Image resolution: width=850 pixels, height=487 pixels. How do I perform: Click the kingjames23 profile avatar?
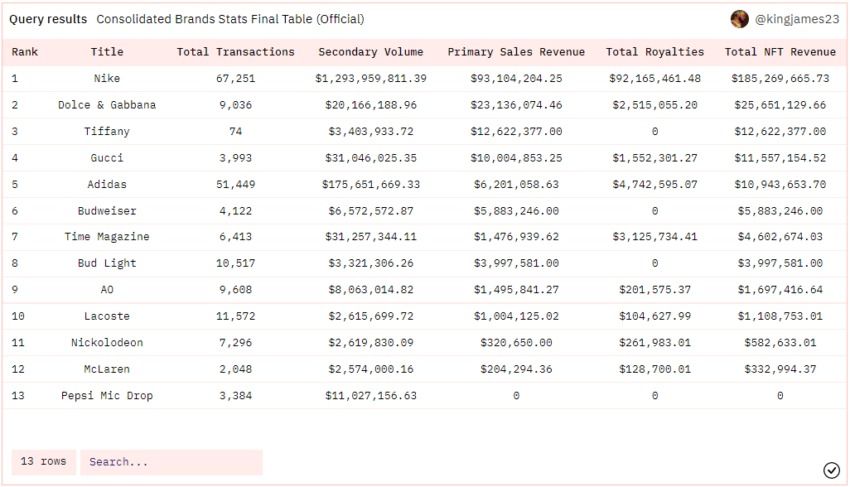740,19
